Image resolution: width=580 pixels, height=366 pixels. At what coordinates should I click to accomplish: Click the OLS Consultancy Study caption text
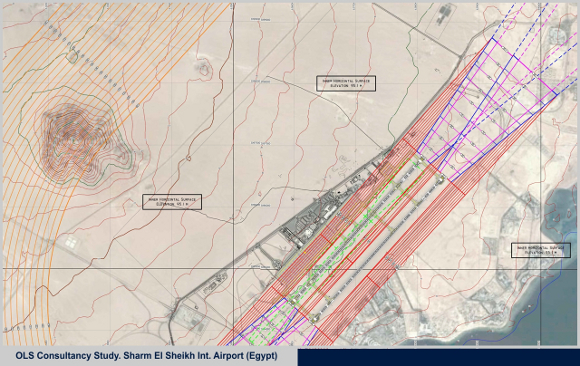pyautogui.click(x=146, y=356)
